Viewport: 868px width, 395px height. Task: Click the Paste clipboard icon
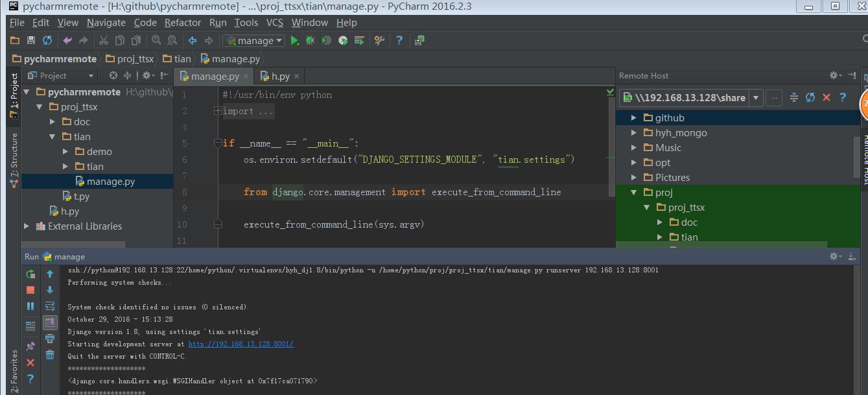click(x=136, y=40)
